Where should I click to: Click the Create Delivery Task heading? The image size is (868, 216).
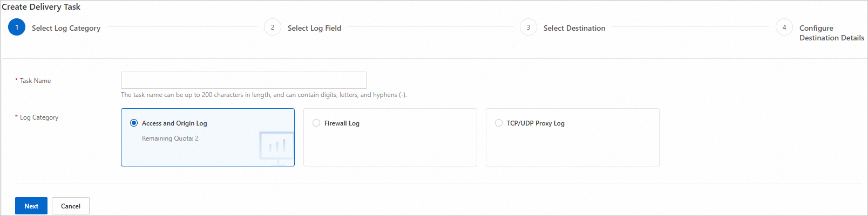point(41,7)
